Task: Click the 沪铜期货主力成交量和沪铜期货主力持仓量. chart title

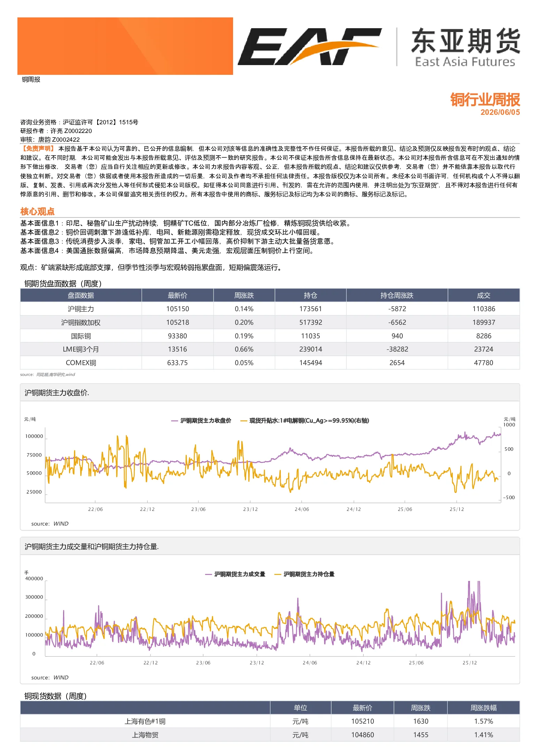Action: coord(92,546)
